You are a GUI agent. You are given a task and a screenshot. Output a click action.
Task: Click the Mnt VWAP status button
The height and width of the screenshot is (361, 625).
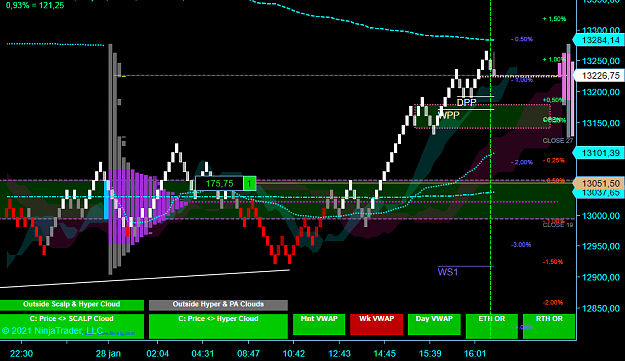coord(319,324)
